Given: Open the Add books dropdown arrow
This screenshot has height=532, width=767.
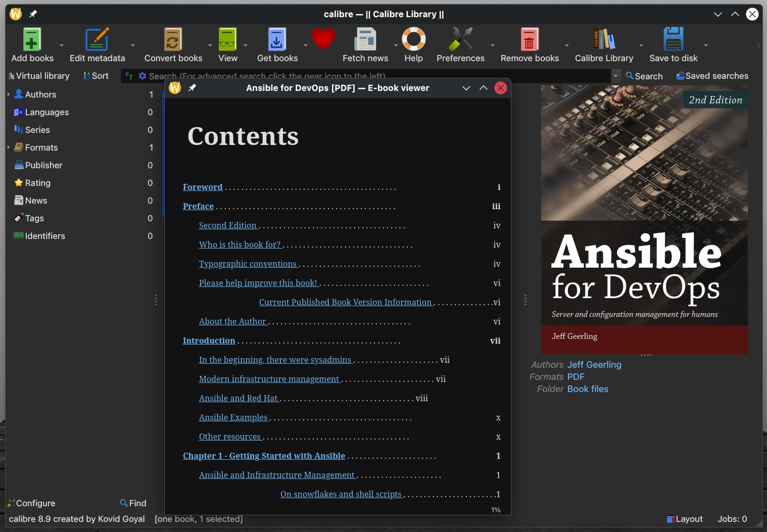Looking at the screenshot, I should point(62,45).
